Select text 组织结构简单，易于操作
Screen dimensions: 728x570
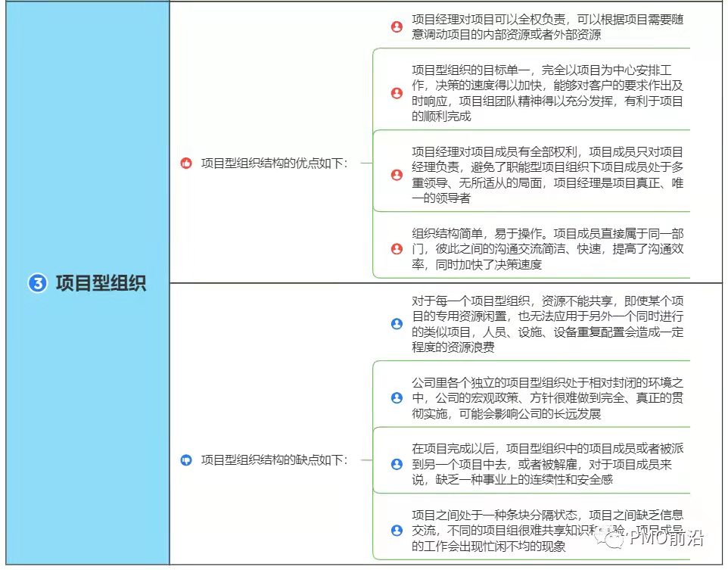click(x=477, y=234)
